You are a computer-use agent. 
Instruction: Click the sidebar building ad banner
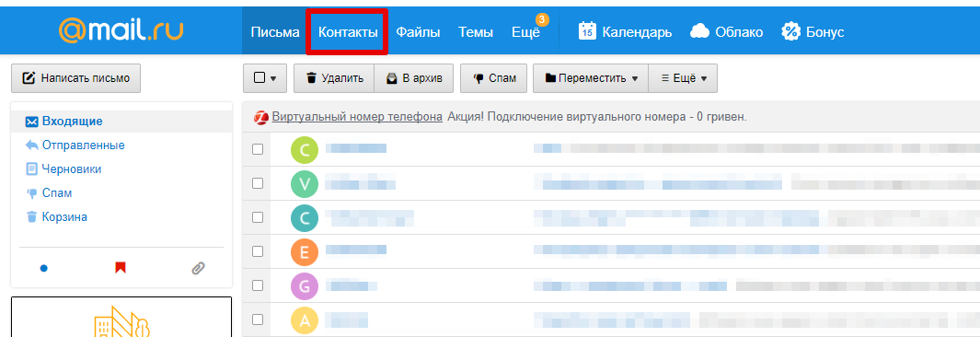121,317
